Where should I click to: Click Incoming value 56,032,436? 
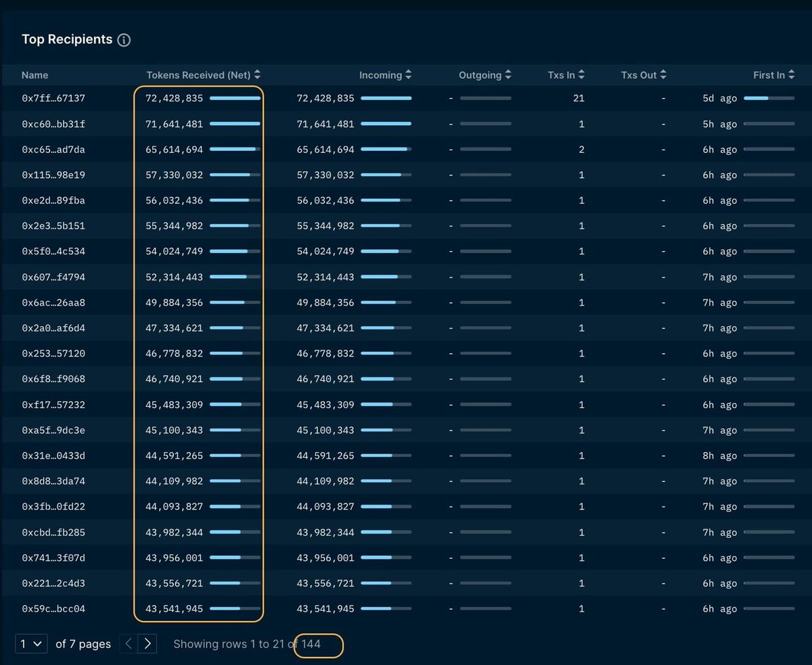[325, 200]
